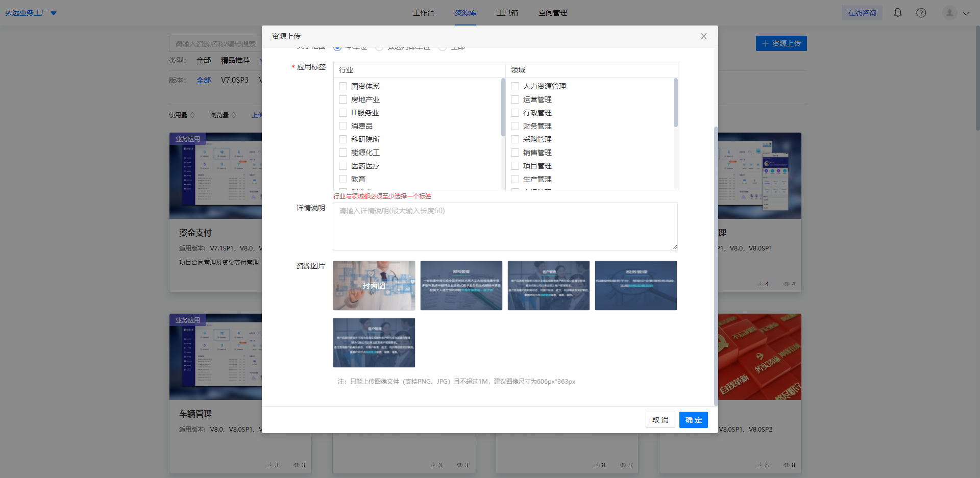Viewport: 980px width, 478px height.
Task: Expand the 致远业务工厂 dropdown
Action: coord(31,13)
